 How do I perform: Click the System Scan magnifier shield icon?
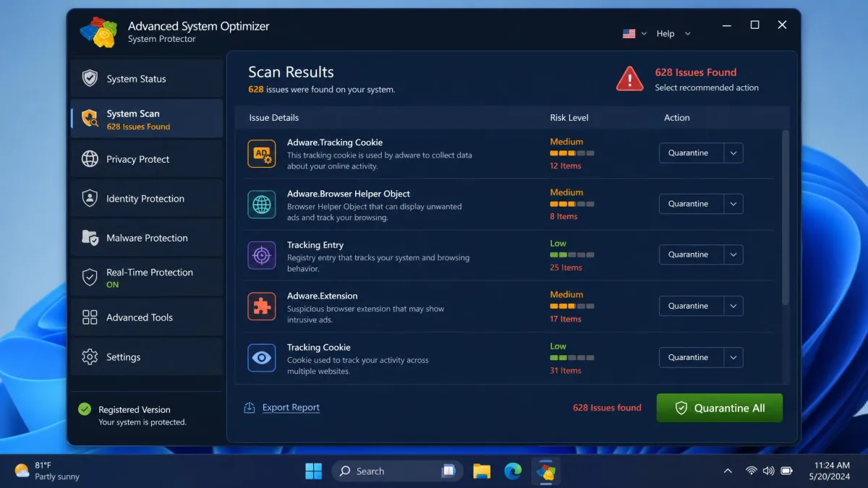(90, 119)
